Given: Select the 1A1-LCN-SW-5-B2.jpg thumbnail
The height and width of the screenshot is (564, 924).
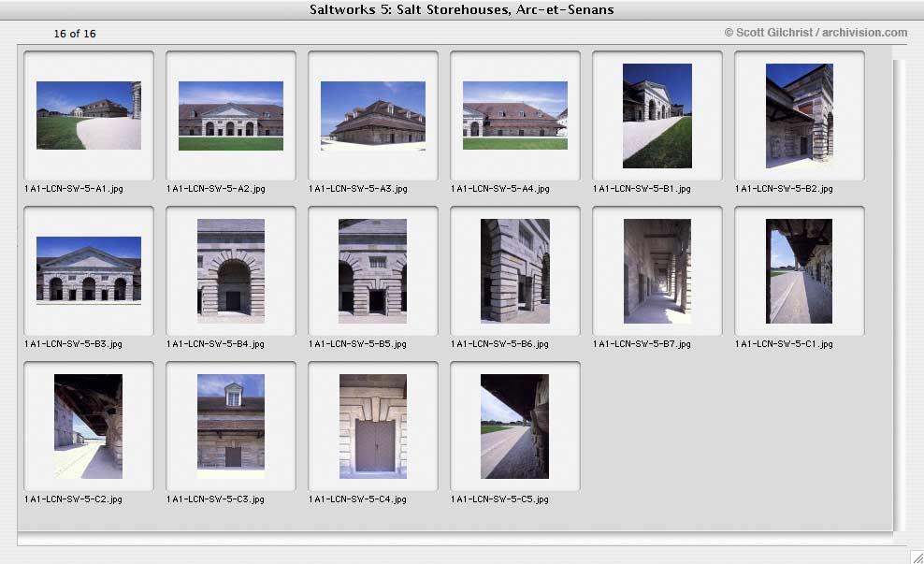Looking at the screenshot, I should (x=799, y=115).
